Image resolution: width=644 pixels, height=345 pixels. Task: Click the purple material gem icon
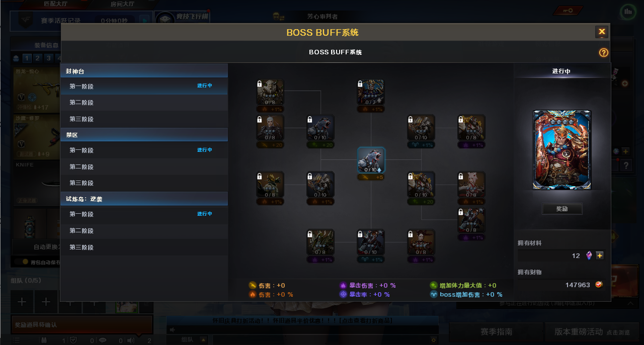589,255
